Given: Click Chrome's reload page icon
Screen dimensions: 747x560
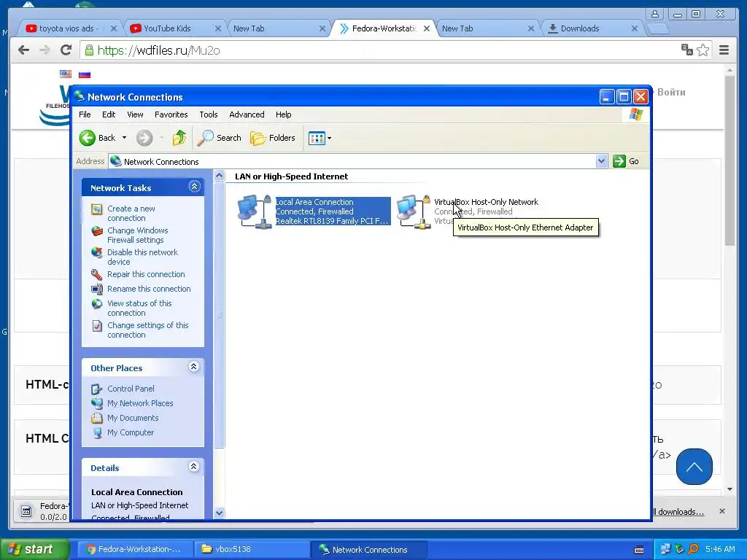Looking at the screenshot, I should [x=66, y=50].
